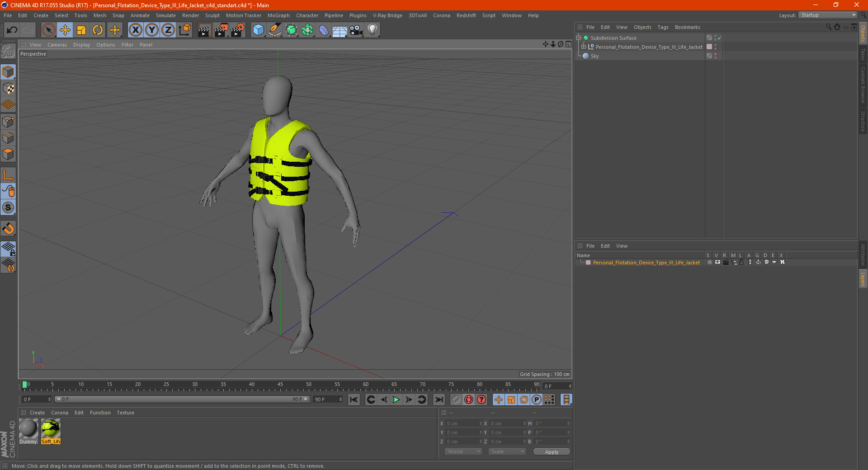The width and height of the screenshot is (868, 470).
Task: Toggle layer Solo dot
Action: tap(709, 262)
